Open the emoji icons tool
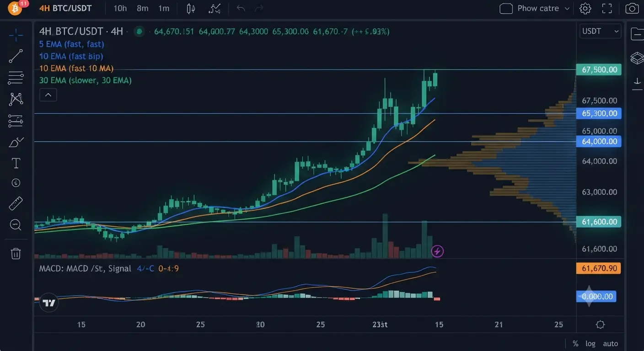The height and width of the screenshot is (351, 644). [16, 183]
